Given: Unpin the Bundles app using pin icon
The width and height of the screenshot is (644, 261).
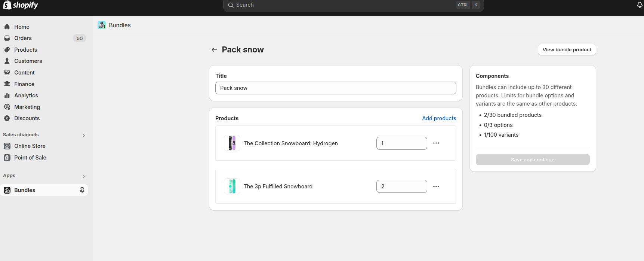Looking at the screenshot, I should click(82, 190).
